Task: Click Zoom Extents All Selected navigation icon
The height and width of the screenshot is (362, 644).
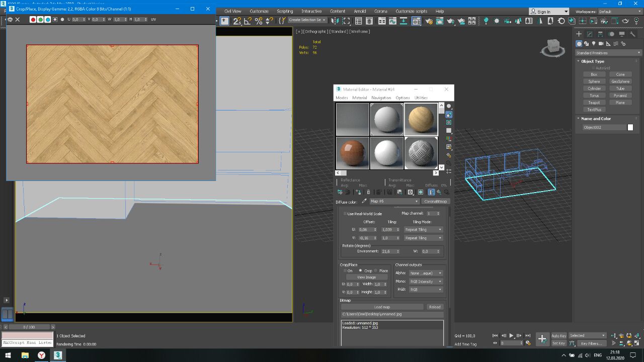Action: 637,335
